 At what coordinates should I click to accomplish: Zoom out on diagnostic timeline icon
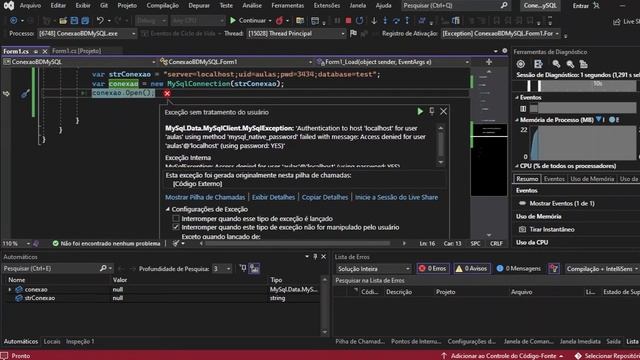click(570, 64)
